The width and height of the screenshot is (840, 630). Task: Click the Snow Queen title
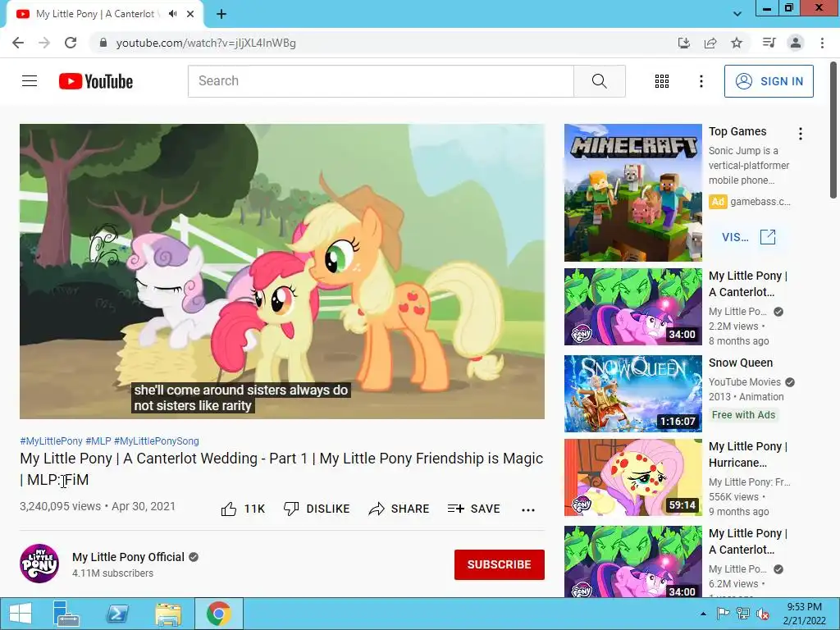point(741,363)
